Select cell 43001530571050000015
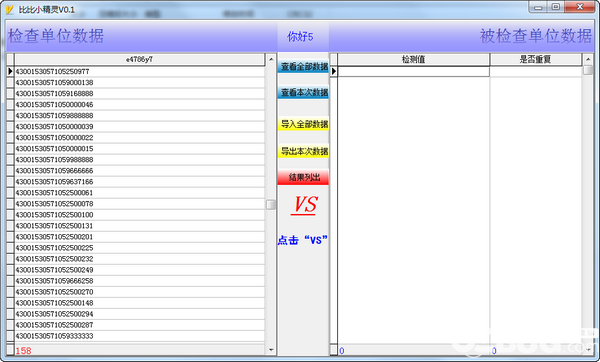This screenshot has width=600, height=362. click(140, 149)
